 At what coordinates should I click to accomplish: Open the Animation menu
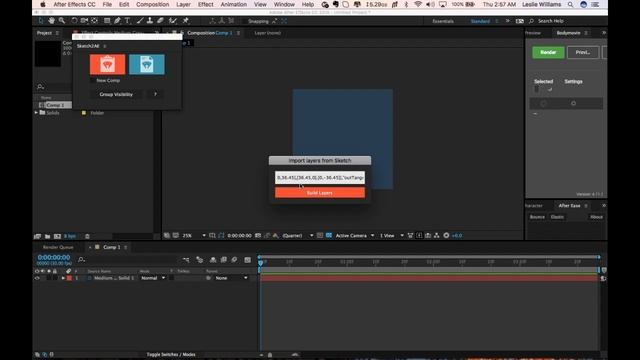(234, 4)
